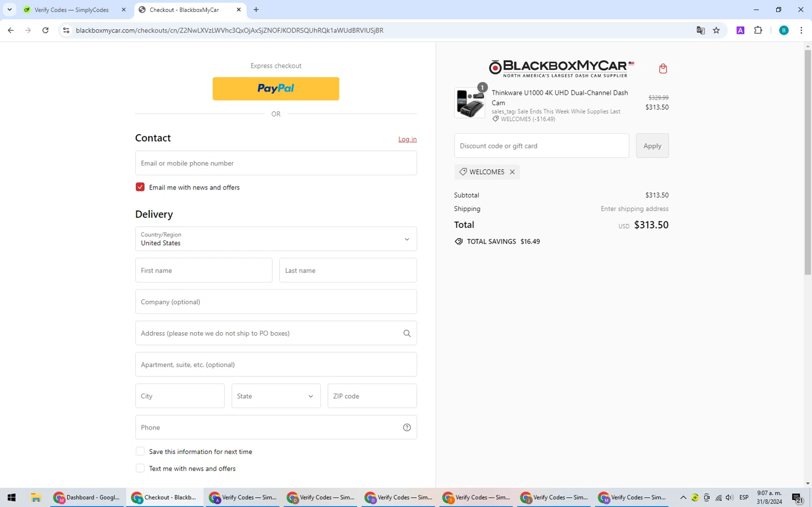Click ESP language indicator
Screen dimensions: 812x507
pos(744,497)
